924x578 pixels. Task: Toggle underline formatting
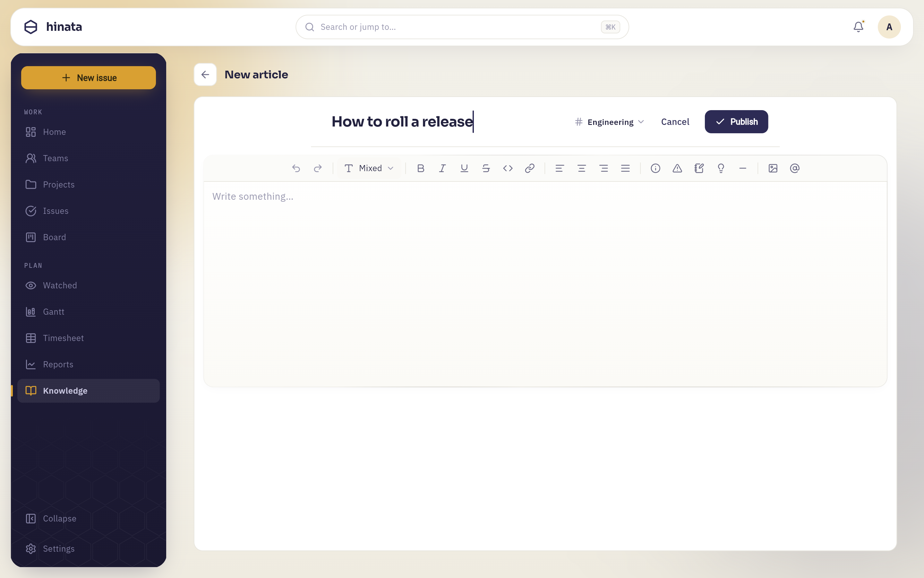pyautogui.click(x=464, y=168)
